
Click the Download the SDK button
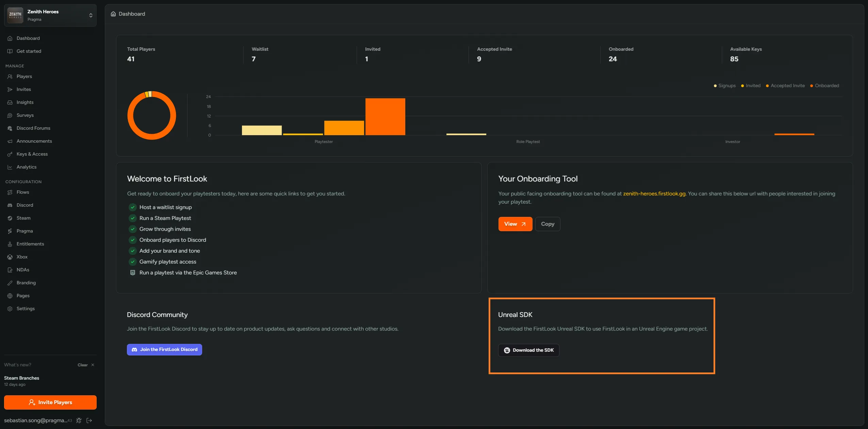[x=528, y=350]
